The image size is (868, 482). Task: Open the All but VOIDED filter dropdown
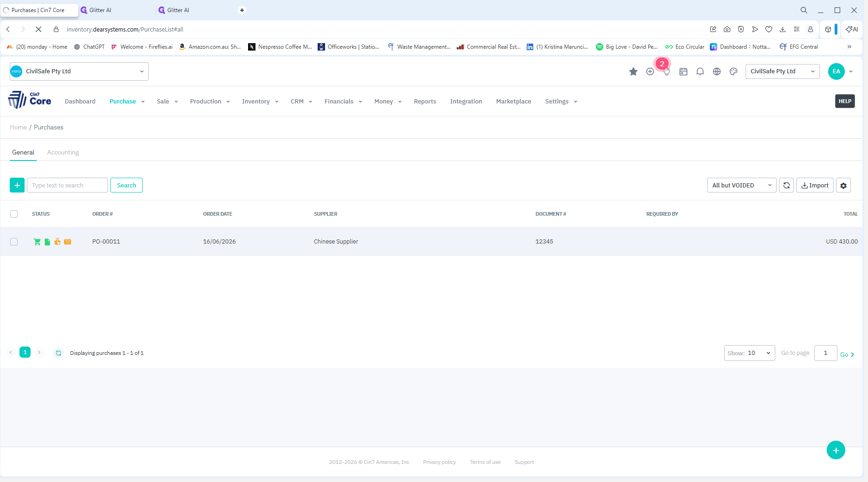[x=742, y=185]
